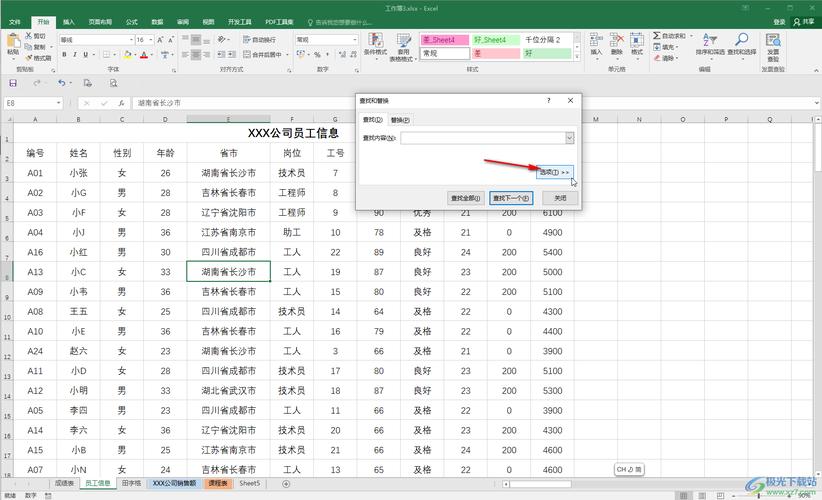Click the Format cells (格式) icon

pyautogui.click(x=636, y=44)
